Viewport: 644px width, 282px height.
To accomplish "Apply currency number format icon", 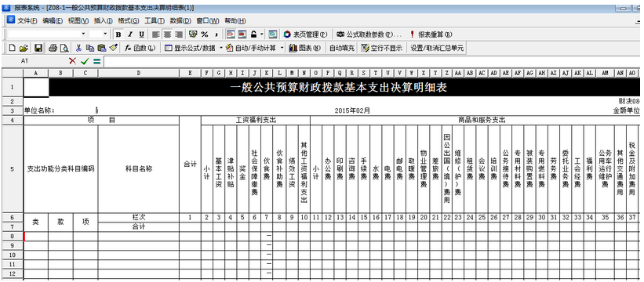I will click(193, 34).
